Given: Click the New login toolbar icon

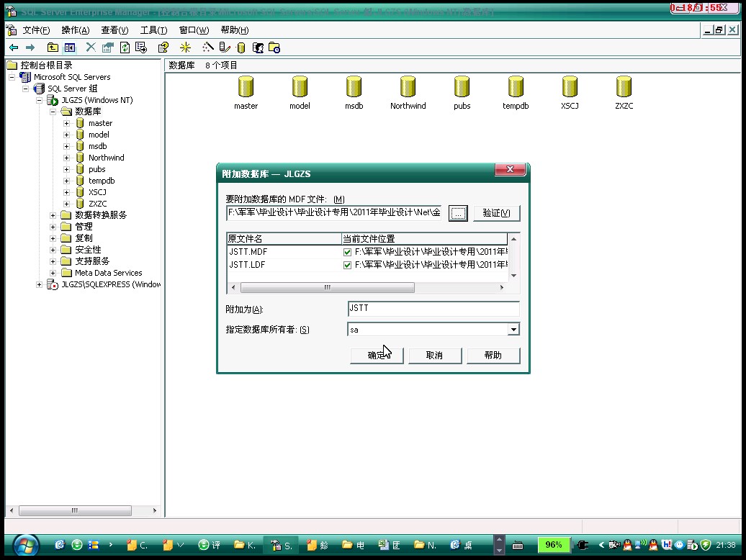Looking at the screenshot, I should click(x=258, y=48).
